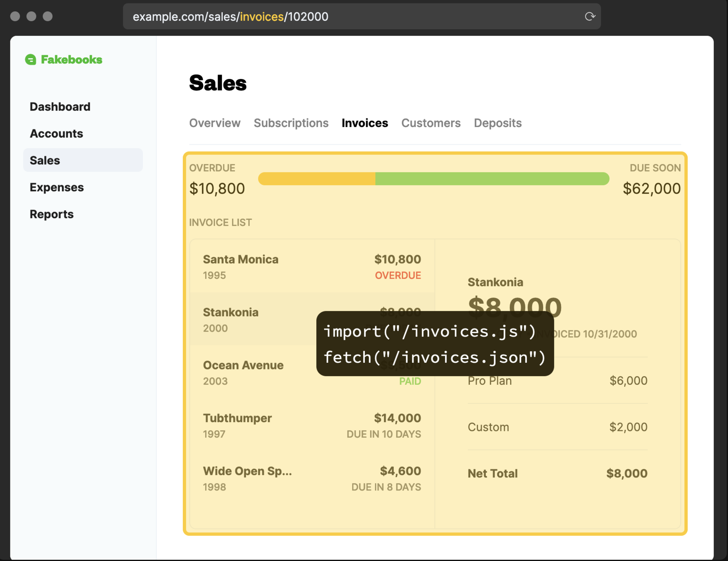
Task: Click the $10,800 overdue amount
Action: [x=217, y=188]
